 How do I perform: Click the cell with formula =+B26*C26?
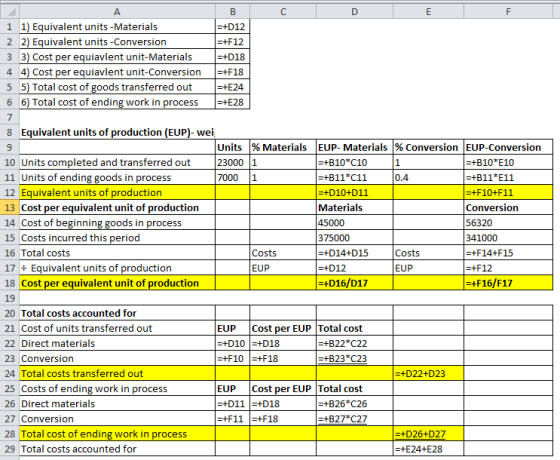[354, 404]
